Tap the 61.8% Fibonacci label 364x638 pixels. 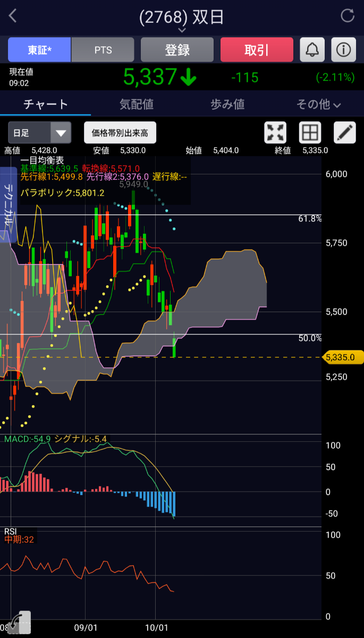[310, 219]
